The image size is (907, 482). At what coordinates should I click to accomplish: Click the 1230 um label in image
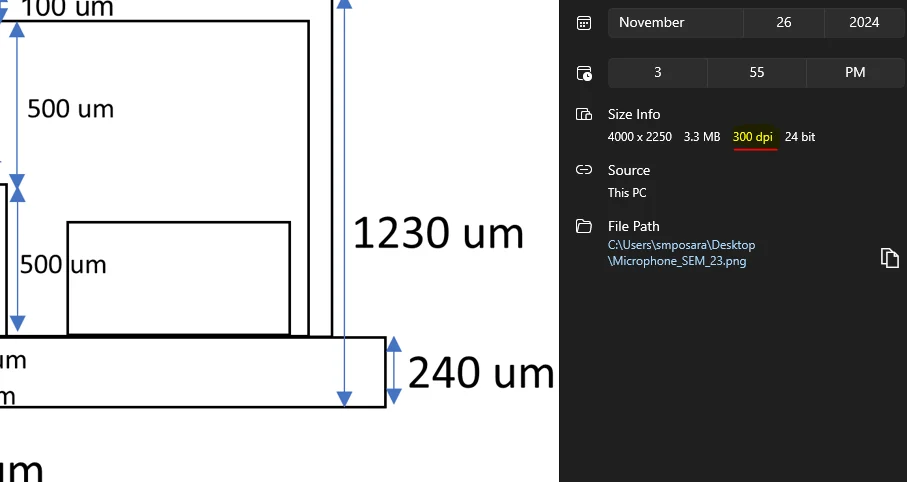[x=438, y=233]
